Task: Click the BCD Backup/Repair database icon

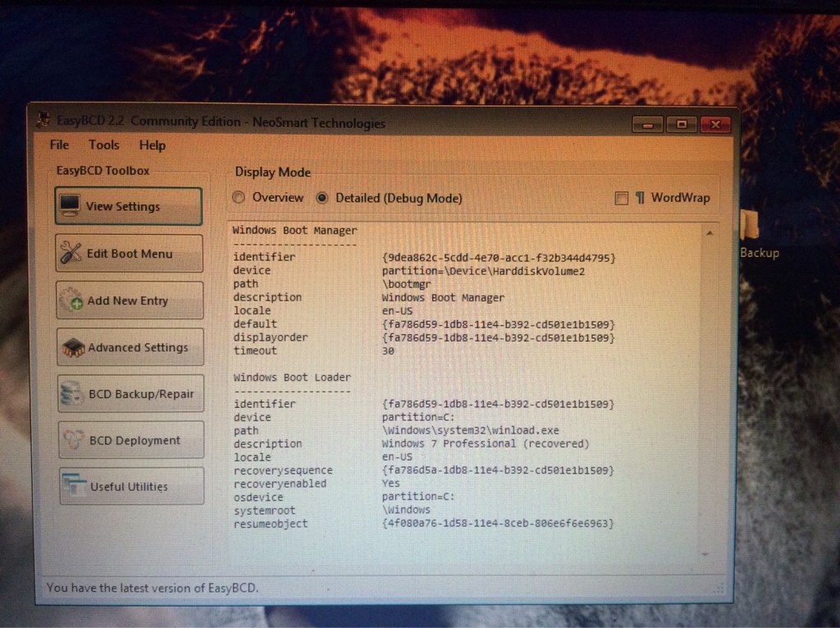Action: 72,394
